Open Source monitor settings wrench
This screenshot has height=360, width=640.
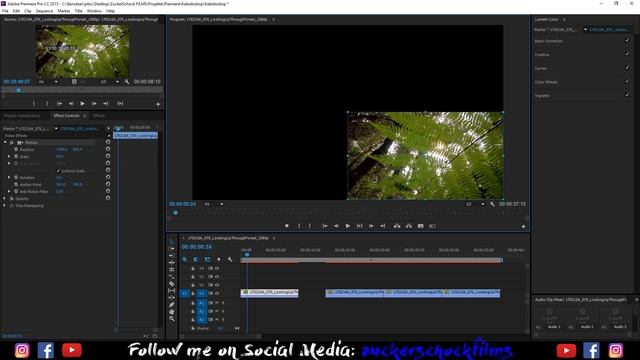pyautogui.click(x=127, y=82)
